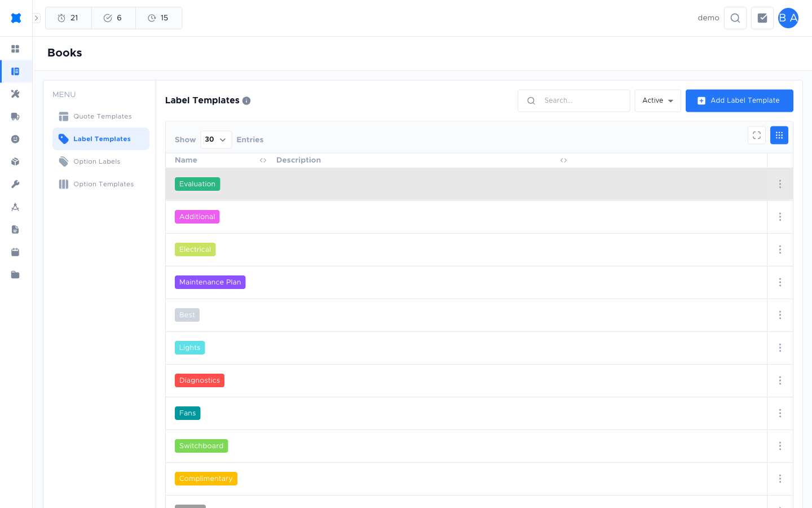
Task: Click the red Diagnostics label
Action: [x=200, y=380]
